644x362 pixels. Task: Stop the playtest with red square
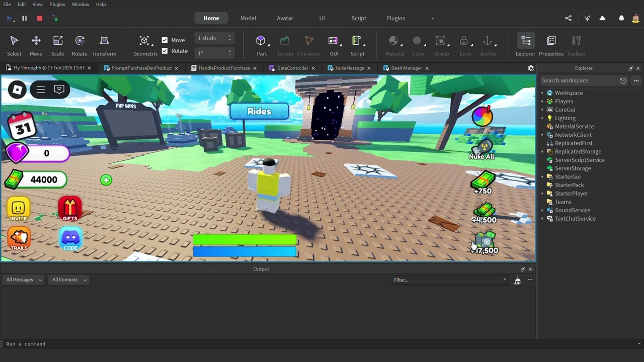[x=39, y=18]
